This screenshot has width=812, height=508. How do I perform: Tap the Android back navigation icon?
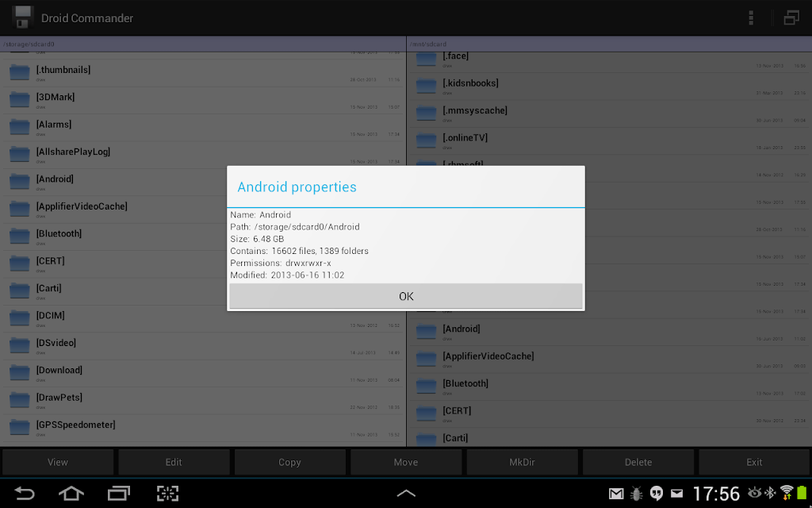point(24,493)
